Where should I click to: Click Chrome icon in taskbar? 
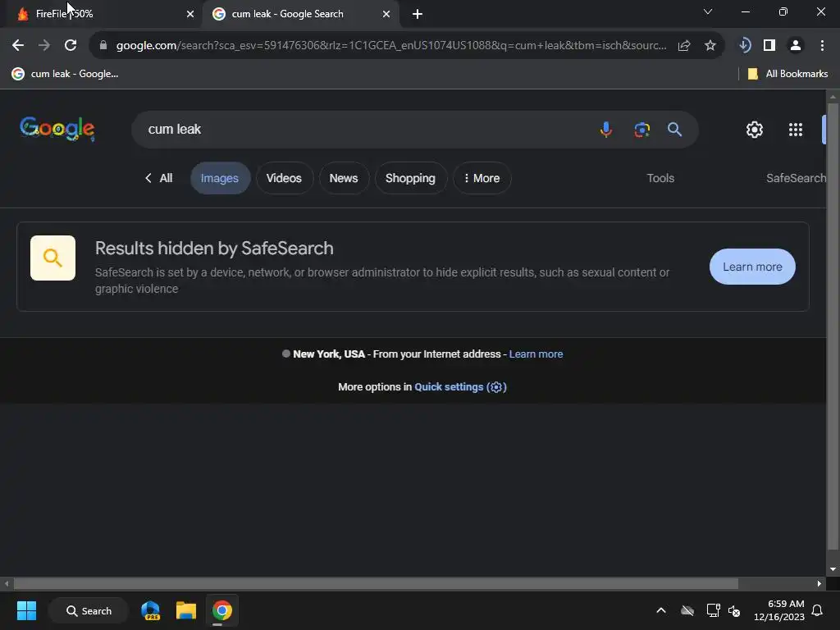coord(221,610)
